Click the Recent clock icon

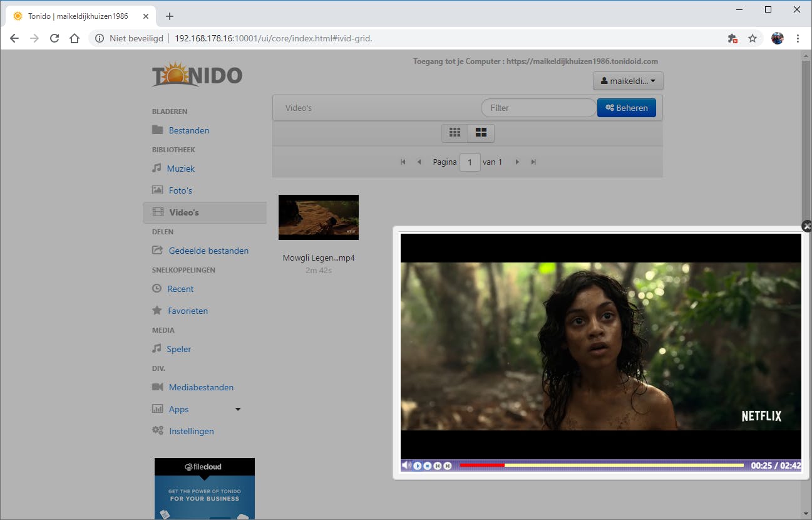click(x=157, y=288)
